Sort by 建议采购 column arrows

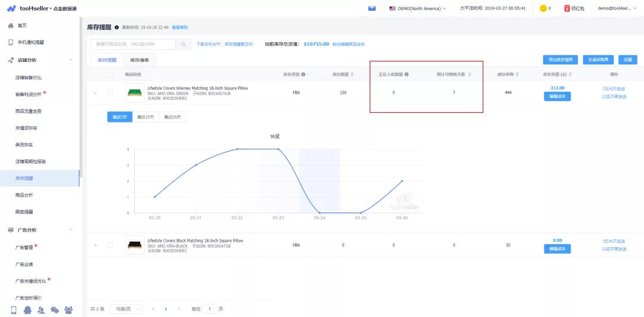click(x=518, y=75)
